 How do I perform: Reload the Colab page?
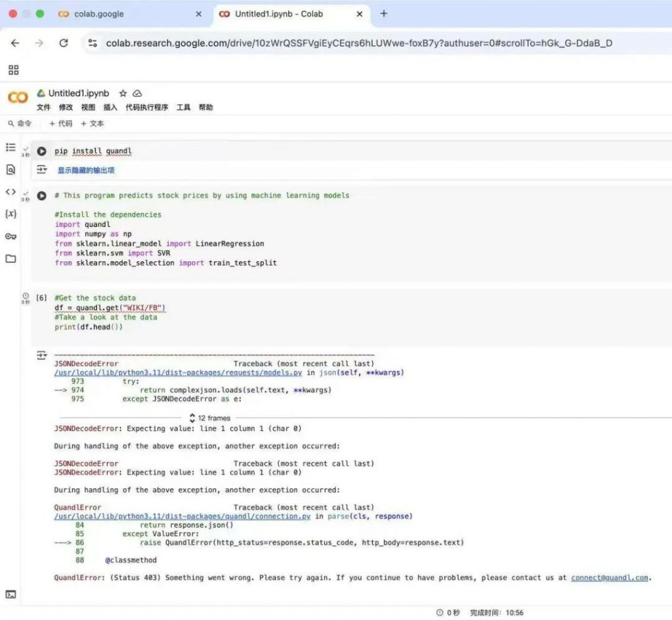(64, 43)
